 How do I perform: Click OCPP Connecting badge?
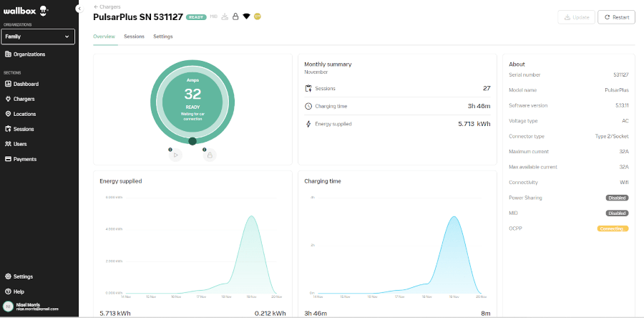pyautogui.click(x=613, y=229)
